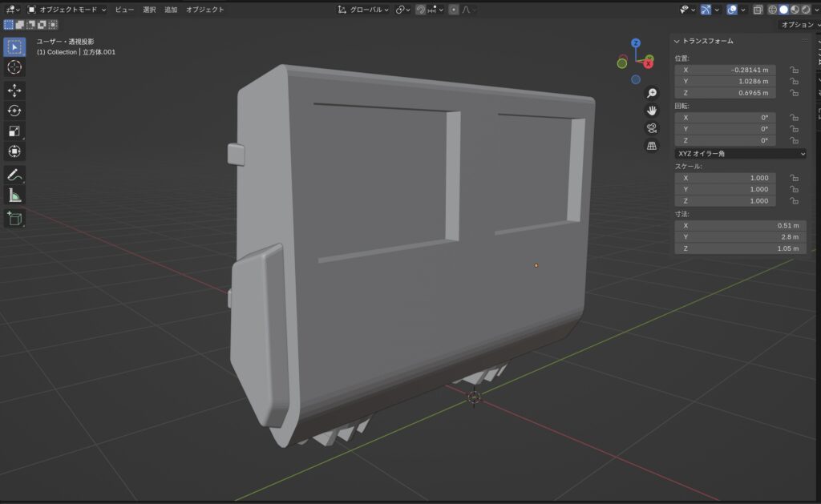The width and height of the screenshot is (821, 504).
Task: Open the ビュー menu
Action: point(124,10)
